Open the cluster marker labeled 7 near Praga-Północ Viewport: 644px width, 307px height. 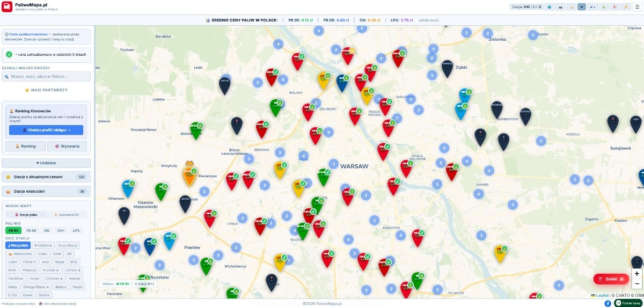pyautogui.click(x=397, y=118)
